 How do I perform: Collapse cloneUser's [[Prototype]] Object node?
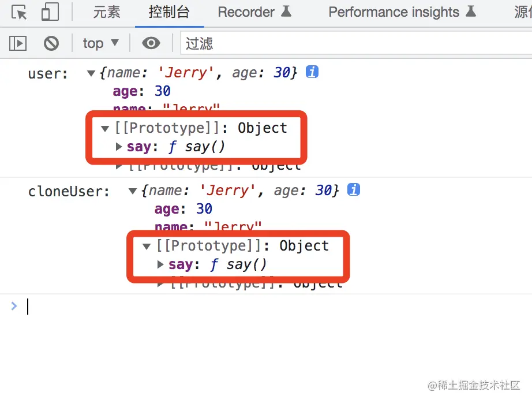(x=147, y=246)
